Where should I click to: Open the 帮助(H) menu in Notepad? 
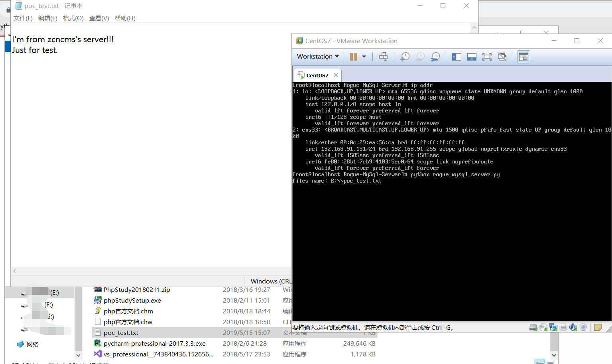point(125,18)
